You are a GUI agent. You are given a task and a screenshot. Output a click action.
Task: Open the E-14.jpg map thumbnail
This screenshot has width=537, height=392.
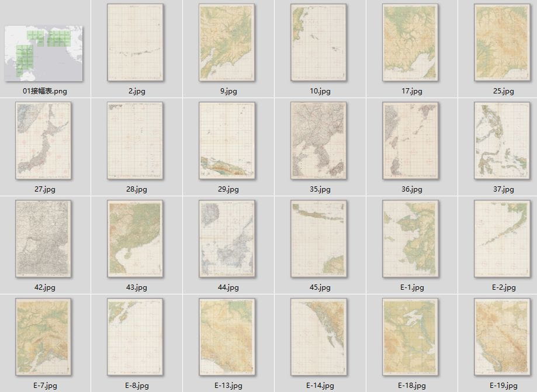coord(319,337)
